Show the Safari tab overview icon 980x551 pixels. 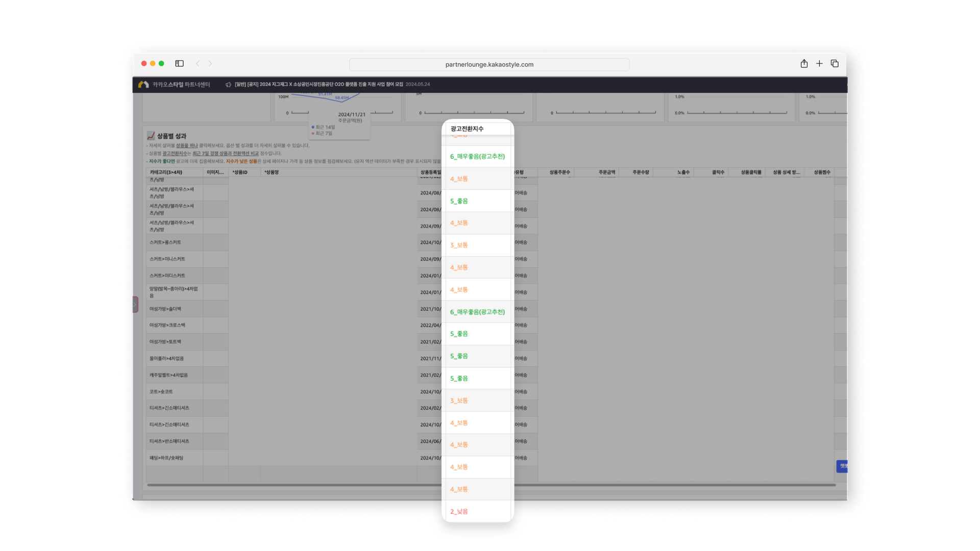835,63
